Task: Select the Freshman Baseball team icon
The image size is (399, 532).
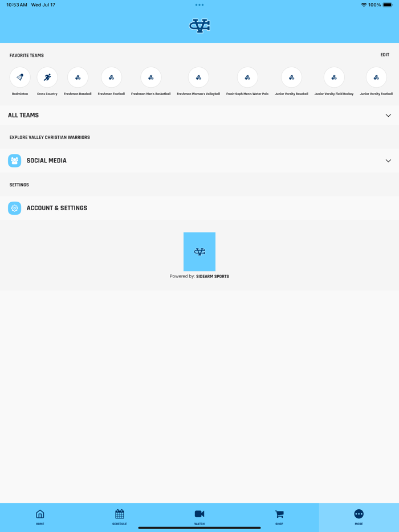Action: tap(78, 77)
